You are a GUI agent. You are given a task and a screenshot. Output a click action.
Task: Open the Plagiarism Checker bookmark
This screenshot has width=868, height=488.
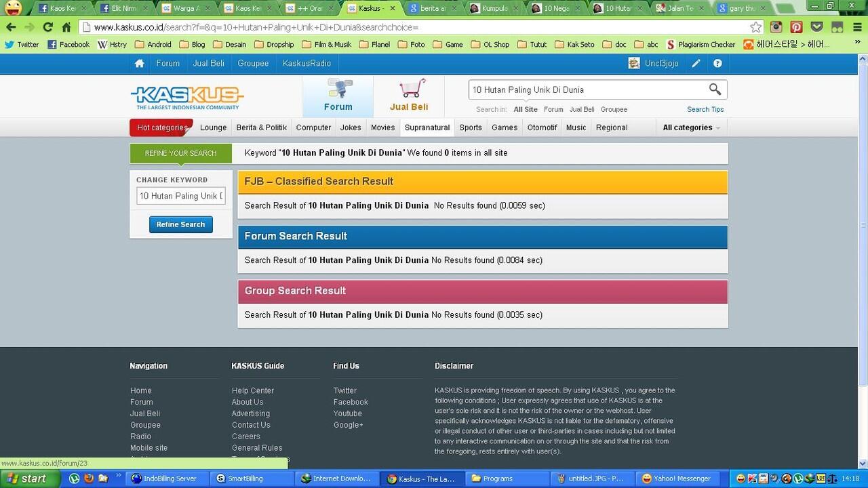tap(701, 44)
